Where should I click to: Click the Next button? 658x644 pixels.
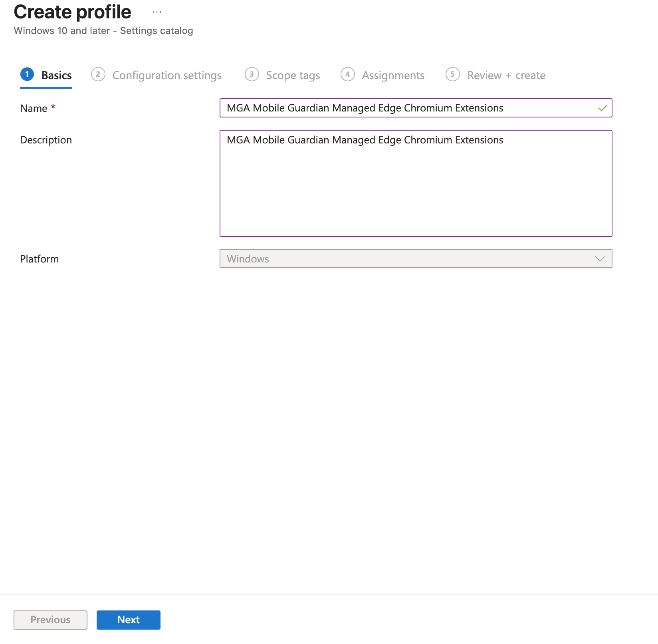tap(128, 620)
